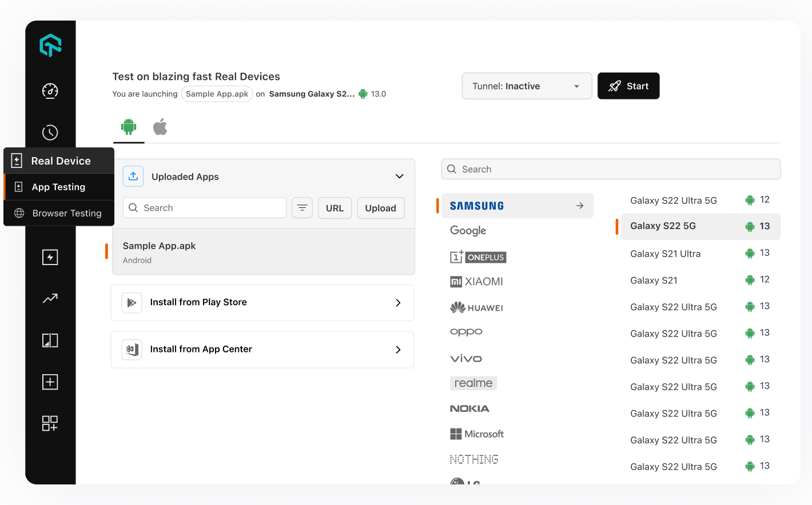This screenshot has width=812, height=505.
Task: Open the grid-plus integrations icon in sidebar
Action: tap(50, 423)
